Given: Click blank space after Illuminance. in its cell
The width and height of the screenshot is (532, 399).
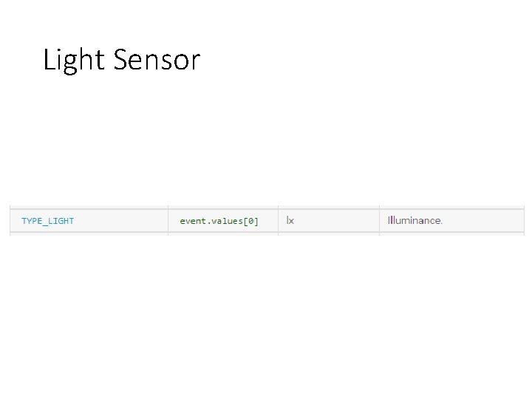Looking at the screenshot, I should coord(483,221).
